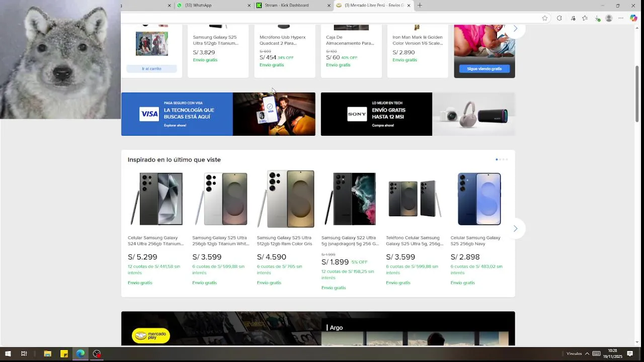Open File Explorer from the taskbar
The image size is (644, 362).
click(x=48, y=353)
